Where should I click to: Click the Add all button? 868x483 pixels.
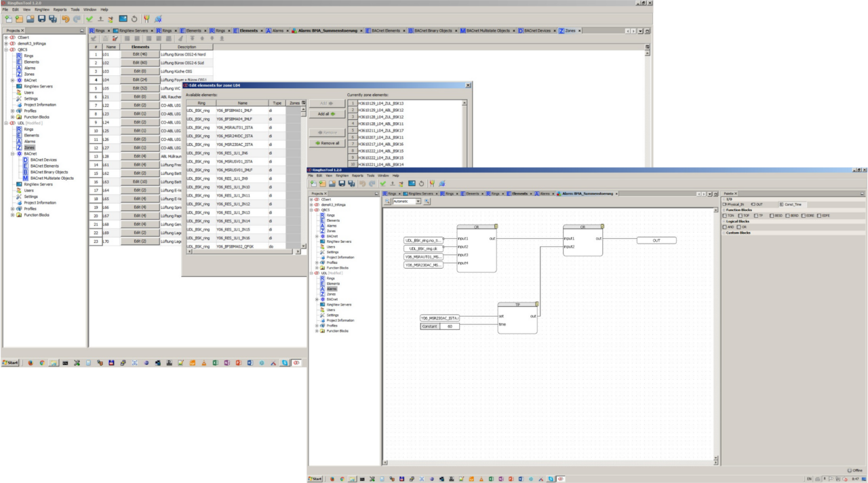pos(327,114)
